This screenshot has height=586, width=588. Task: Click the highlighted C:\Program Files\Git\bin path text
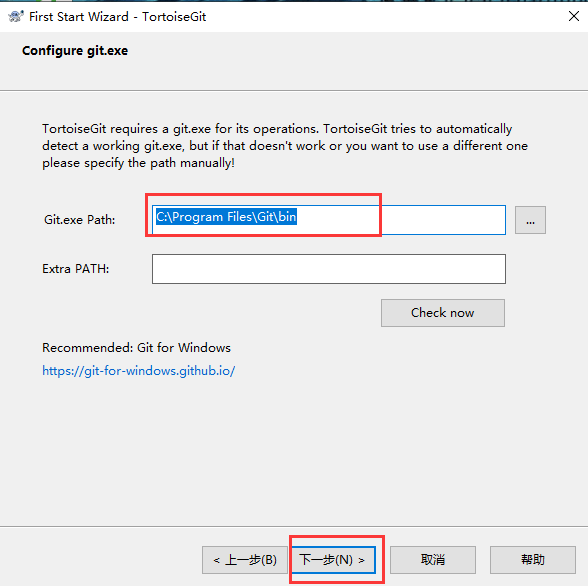point(226,217)
